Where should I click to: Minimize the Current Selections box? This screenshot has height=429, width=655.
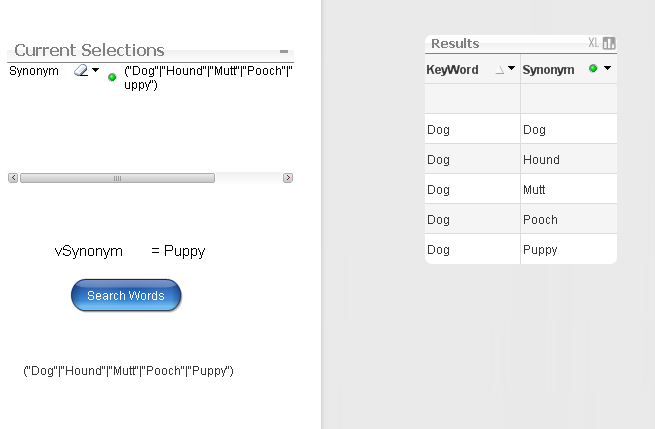point(284,51)
